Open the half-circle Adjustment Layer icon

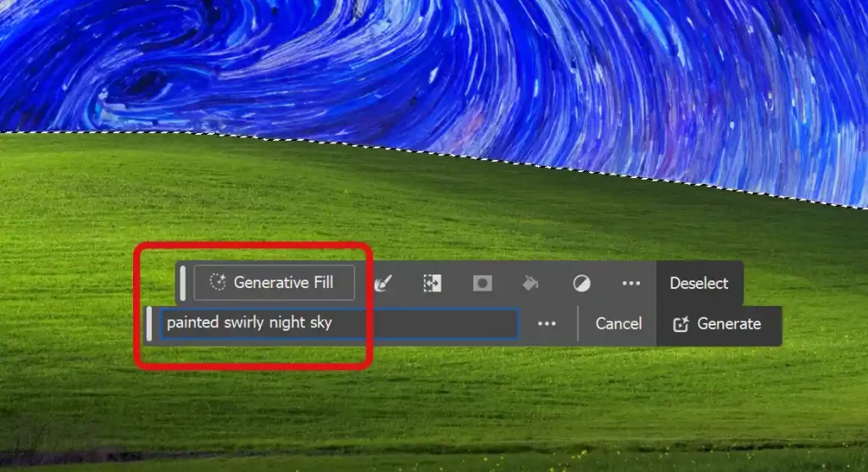[581, 283]
